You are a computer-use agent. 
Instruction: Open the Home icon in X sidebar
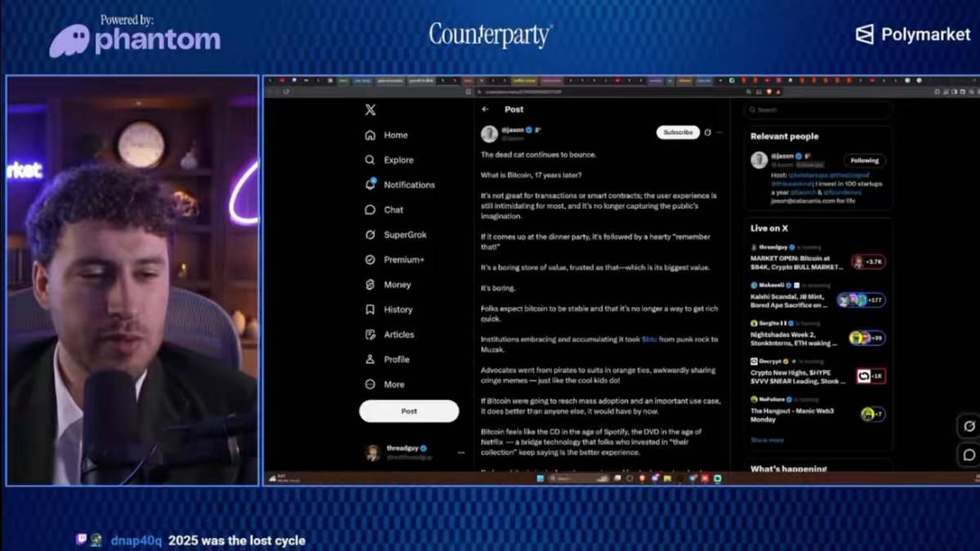(370, 136)
